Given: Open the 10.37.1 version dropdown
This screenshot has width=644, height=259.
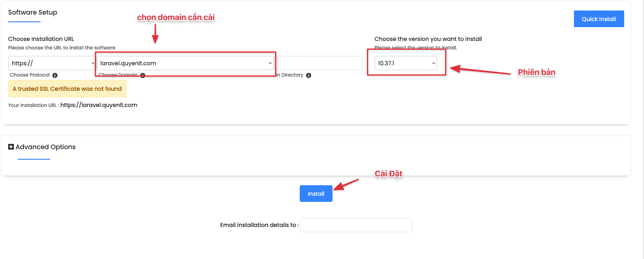Looking at the screenshot, I should [x=405, y=63].
